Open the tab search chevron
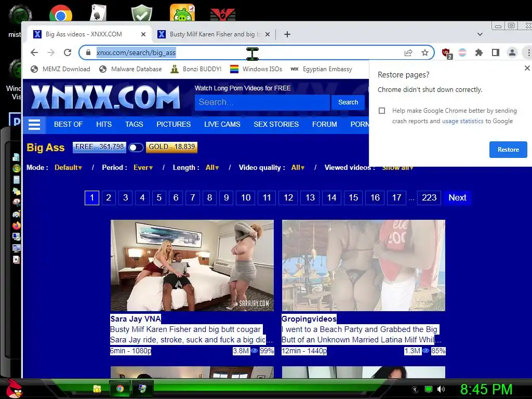532x399 pixels. coord(480,34)
